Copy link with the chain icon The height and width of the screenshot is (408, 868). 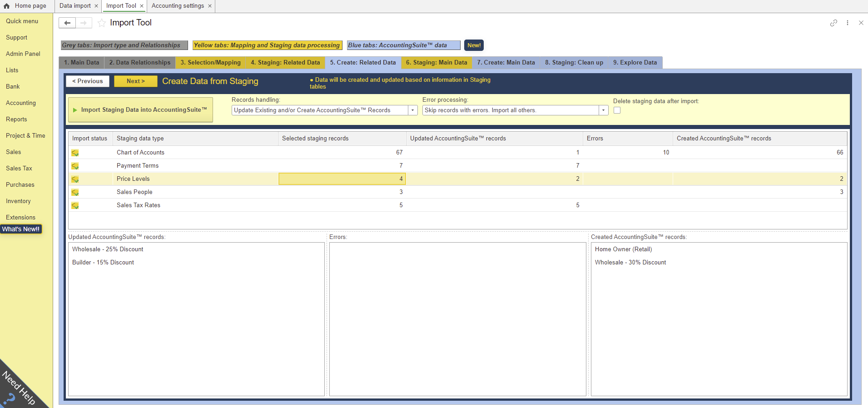pos(833,23)
